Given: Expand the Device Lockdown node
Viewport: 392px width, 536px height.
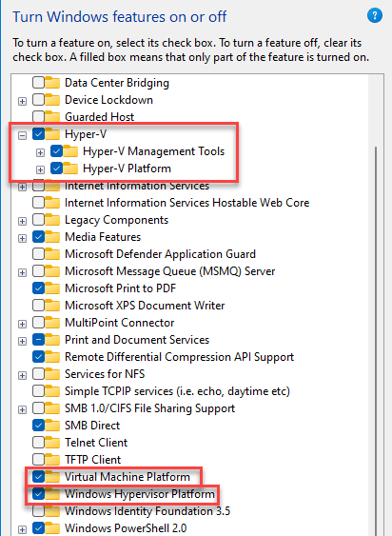Looking at the screenshot, I should click(x=22, y=101).
